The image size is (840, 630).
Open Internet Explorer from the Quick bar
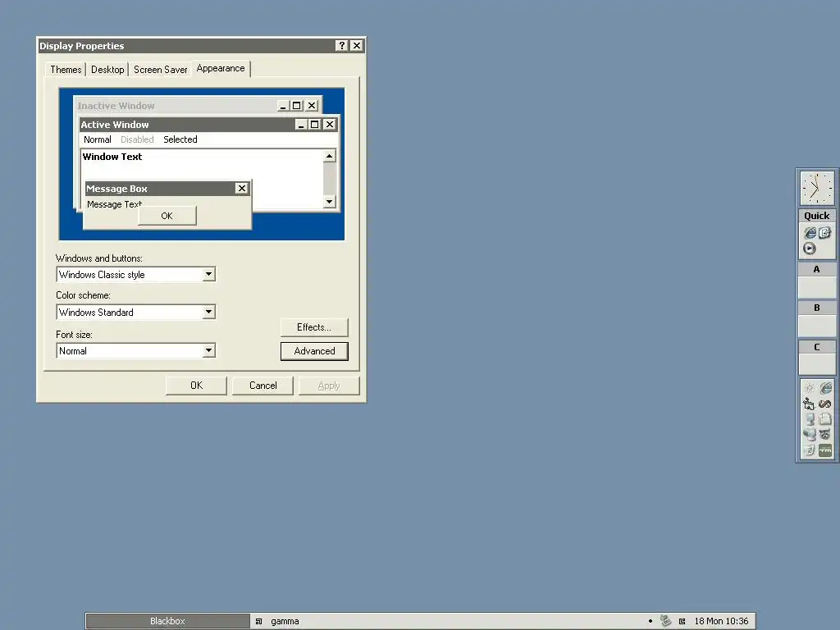810,232
